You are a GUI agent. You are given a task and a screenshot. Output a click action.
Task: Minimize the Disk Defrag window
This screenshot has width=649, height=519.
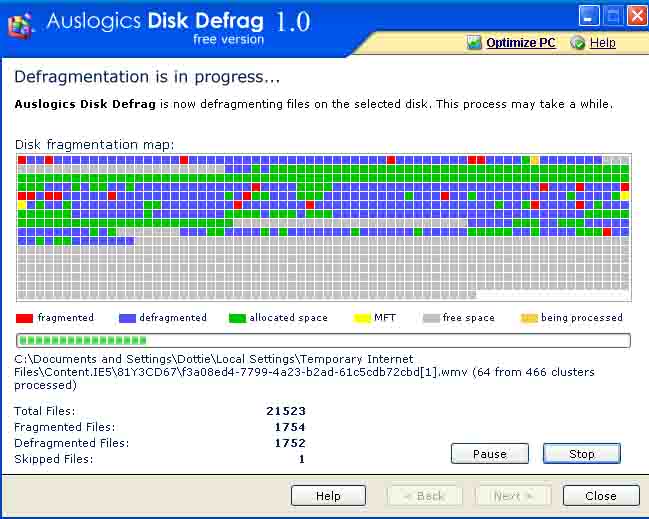[x=589, y=16]
